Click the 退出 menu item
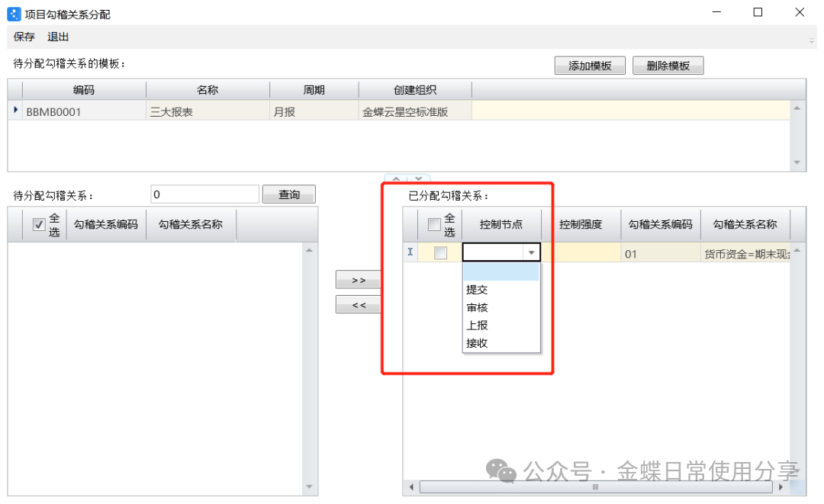This screenshot has height=504, width=824. point(58,37)
